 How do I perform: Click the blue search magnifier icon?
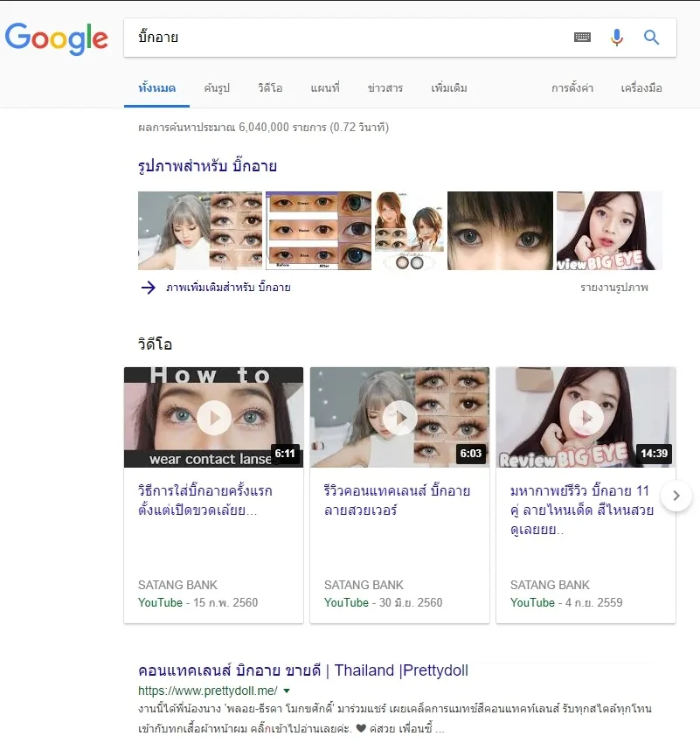click(651, 37)
